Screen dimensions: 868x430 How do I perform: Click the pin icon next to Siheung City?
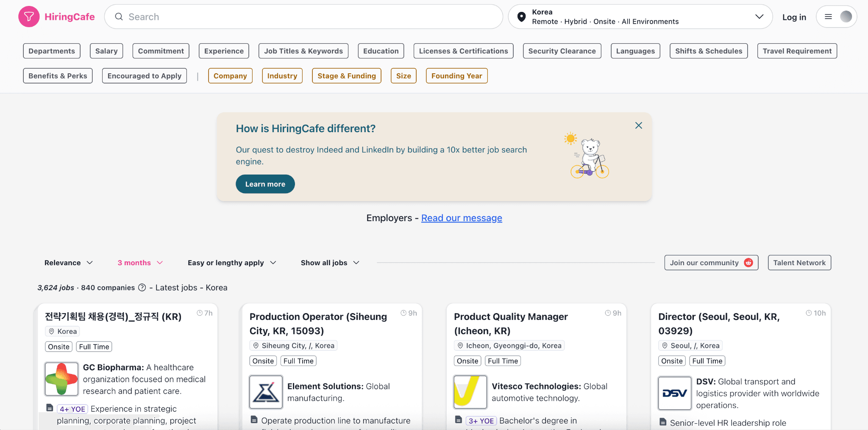point(256,346)
